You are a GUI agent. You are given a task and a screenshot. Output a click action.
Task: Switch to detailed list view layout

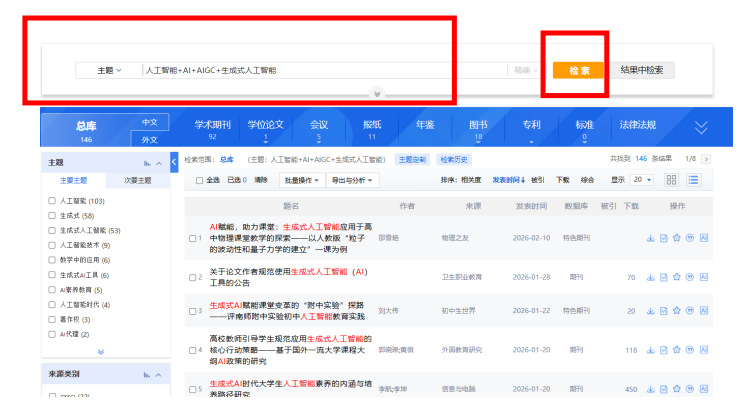[x=693, y=180]
